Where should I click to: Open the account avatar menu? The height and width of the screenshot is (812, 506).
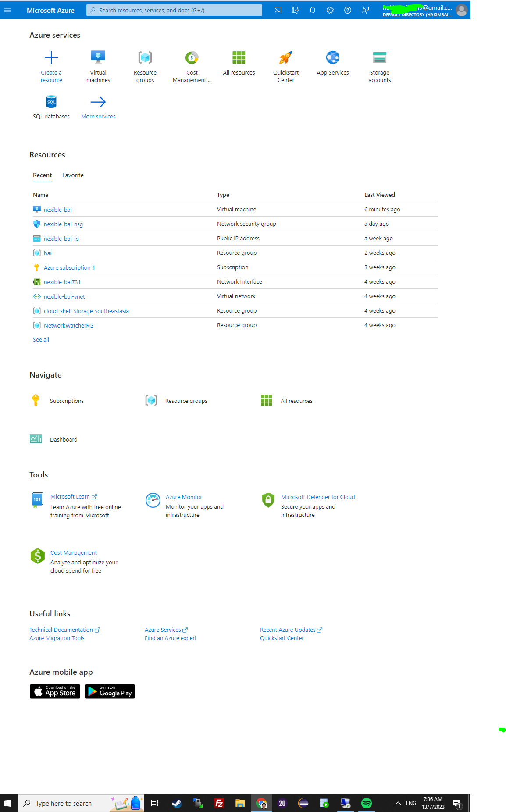coord(461,10)
